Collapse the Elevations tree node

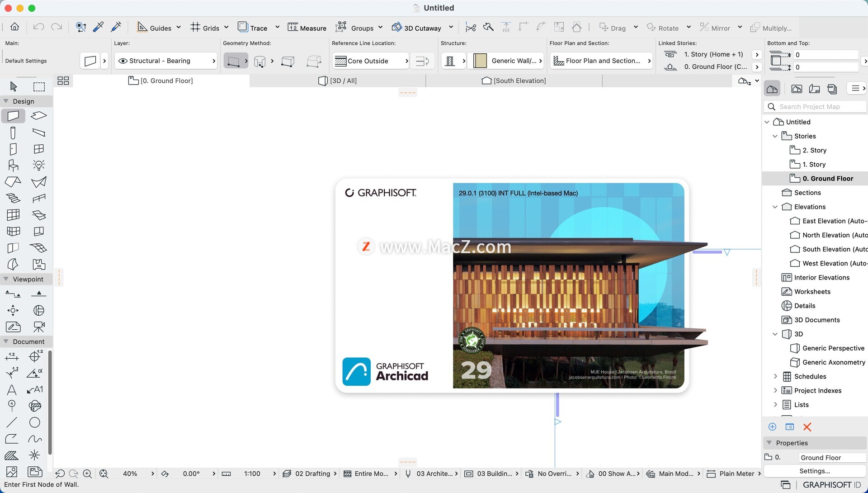pos(775,207)
